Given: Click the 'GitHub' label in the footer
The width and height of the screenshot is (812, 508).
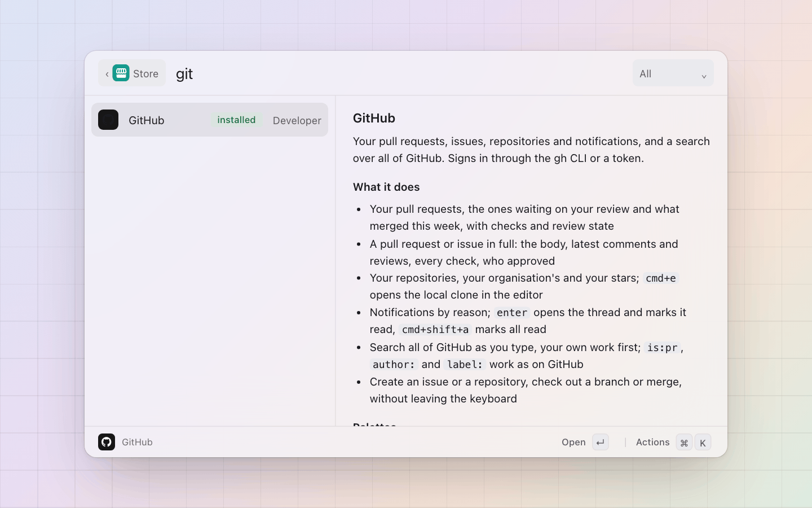Looking at the screenshot, I should coord(137,442).
